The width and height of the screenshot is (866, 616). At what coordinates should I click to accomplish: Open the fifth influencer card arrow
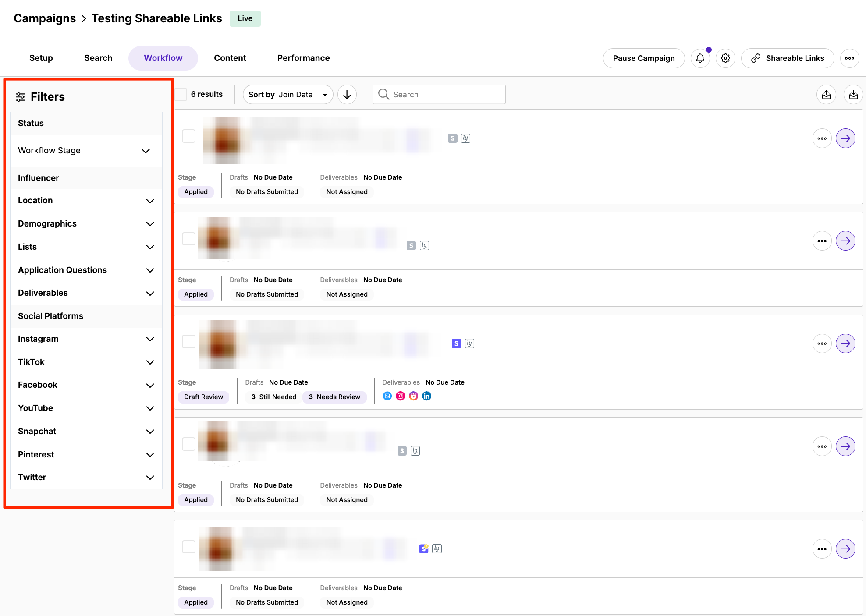(x=845, y=549)
